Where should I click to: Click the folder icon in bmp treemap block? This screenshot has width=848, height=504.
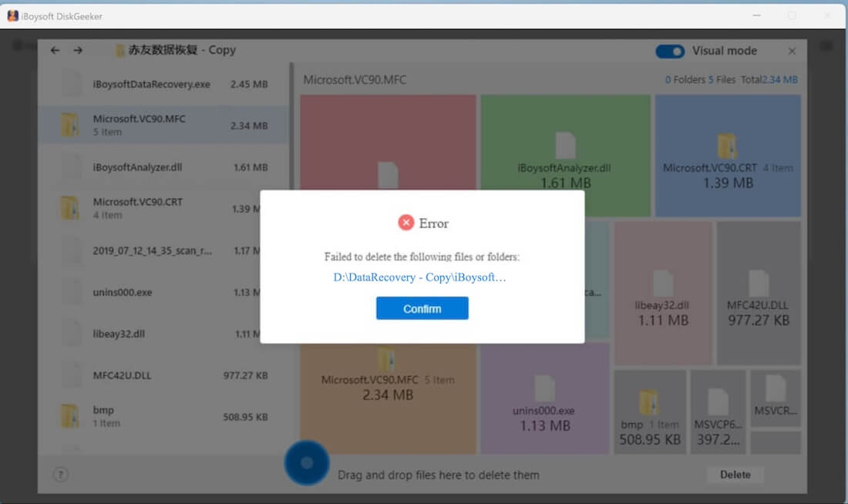(x=649, y=403)
